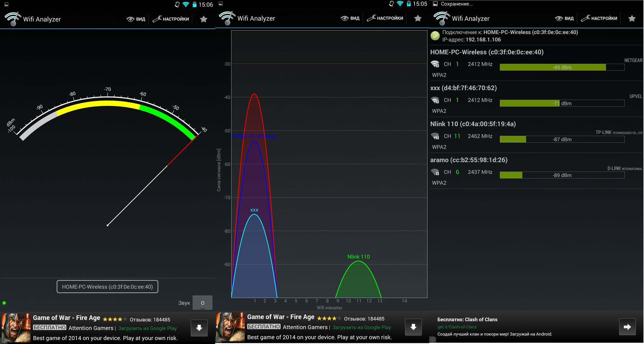Screen dimensions: 644x344
Task: Download Game of War ad in middle screen
Action: tap(414, 327)
